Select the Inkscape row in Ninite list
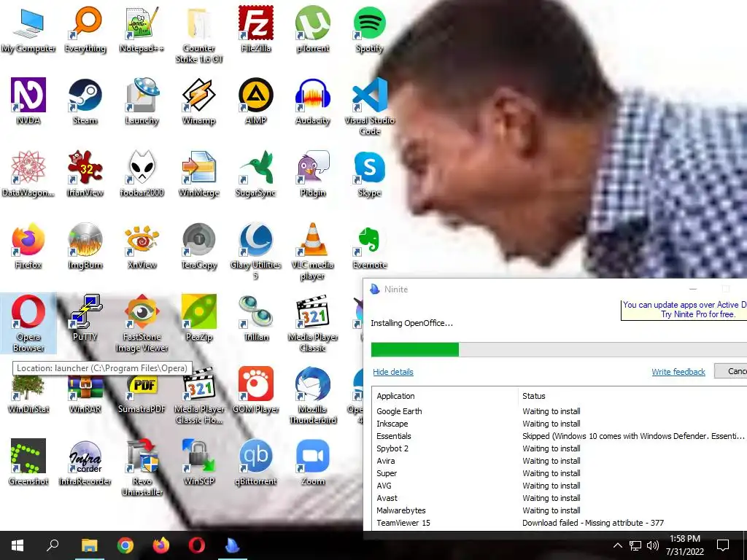Image resolution: width=747 pixels, height=560 pixels. 560,424
